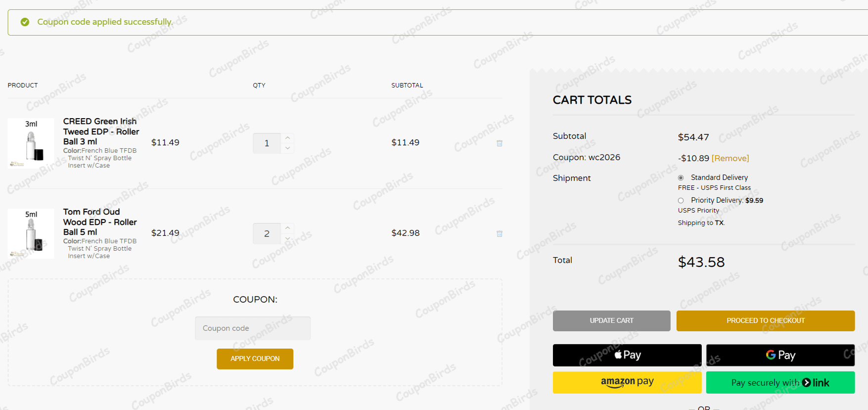This screenshot has width=868, height=410.
Task: Decrease Tom Ford Oud Wood quantity
Action: (x=288, y=239)
